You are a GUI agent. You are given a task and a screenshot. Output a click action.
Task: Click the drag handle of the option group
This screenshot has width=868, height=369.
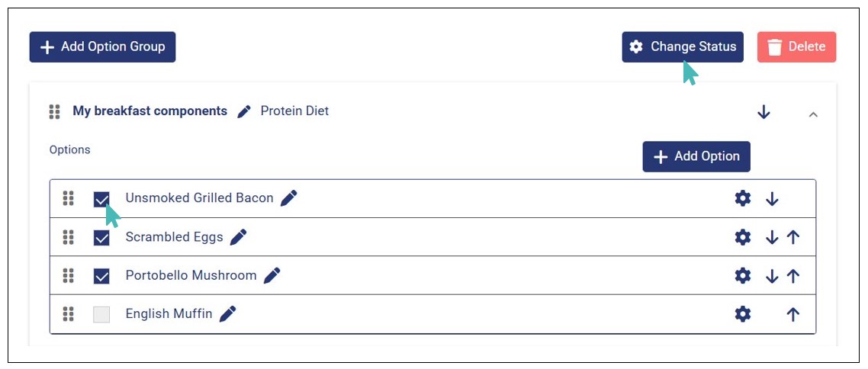54,112
